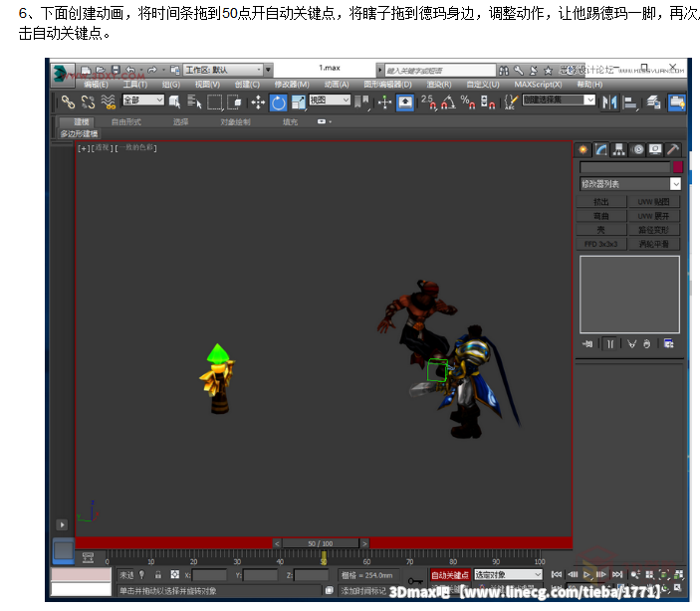Select the Select and Move tool
This screenshot has width=700, height=611.
tap(258, 102)
